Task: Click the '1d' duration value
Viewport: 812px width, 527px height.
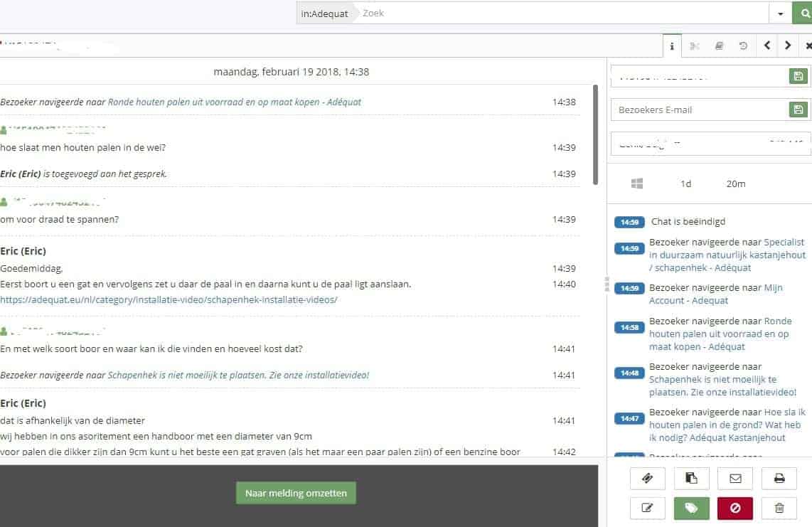Action: [685, 184]
